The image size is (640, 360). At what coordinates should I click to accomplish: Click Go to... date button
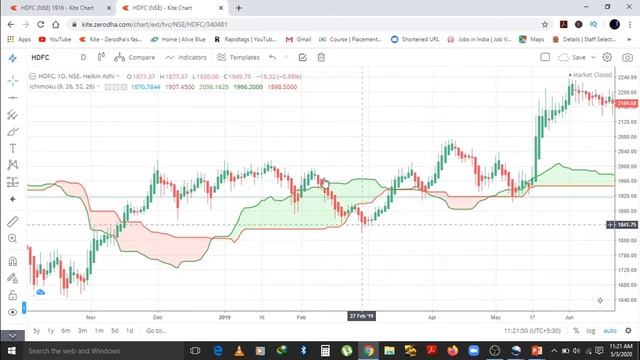(156, 331)
